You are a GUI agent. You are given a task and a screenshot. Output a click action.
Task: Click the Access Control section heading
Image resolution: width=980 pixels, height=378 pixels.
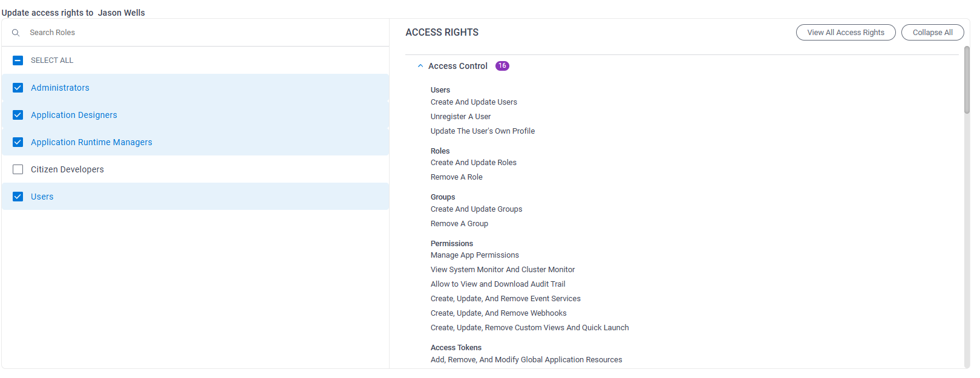[x=457, y=66]
